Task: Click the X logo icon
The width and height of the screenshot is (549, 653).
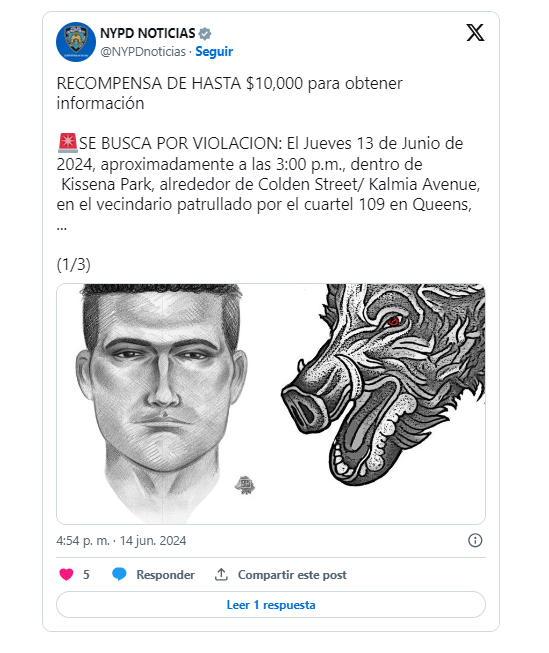Action: 475,33
